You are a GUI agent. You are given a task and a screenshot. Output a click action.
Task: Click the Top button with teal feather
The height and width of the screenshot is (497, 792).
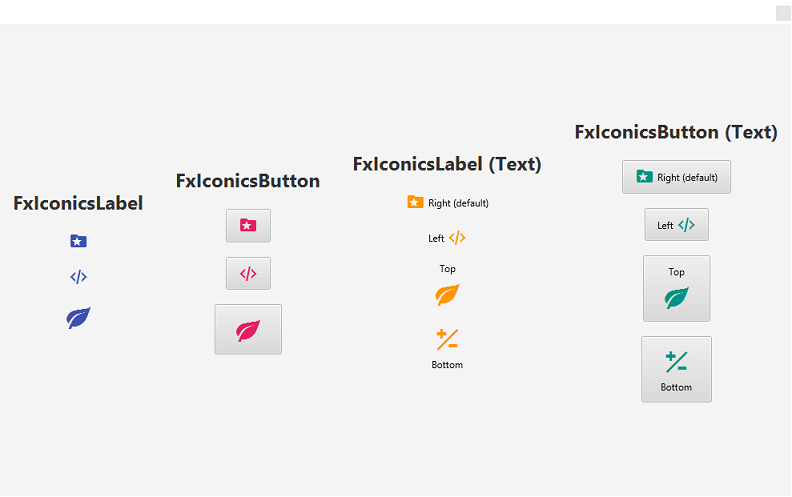pyautogui.click(x=676, y=288)
